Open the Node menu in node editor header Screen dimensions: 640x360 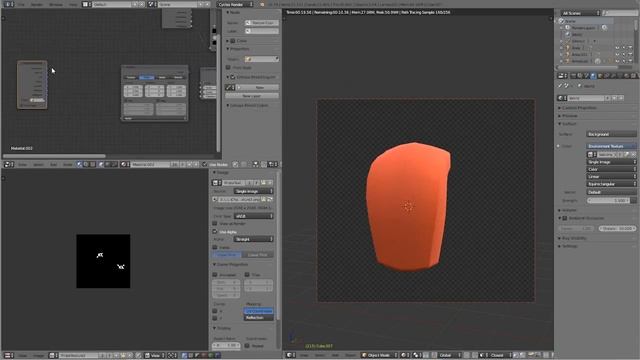click(68, 164)
